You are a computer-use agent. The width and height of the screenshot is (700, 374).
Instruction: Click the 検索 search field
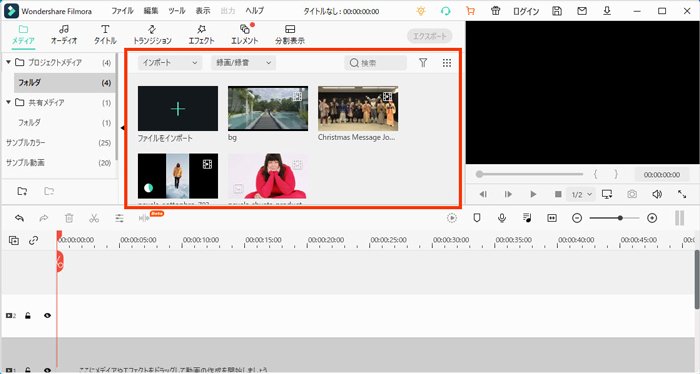(375, 63)
